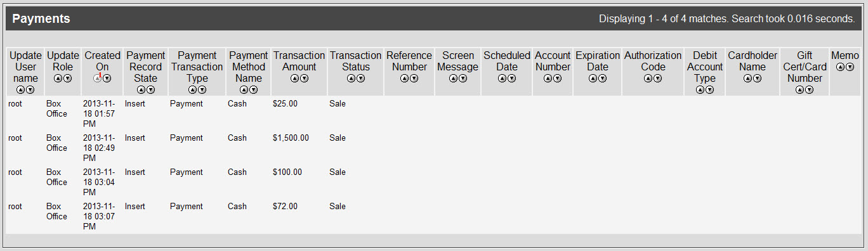Sort Memo column ascending
The width and height of the screenshot is (868, 251).
840,67
